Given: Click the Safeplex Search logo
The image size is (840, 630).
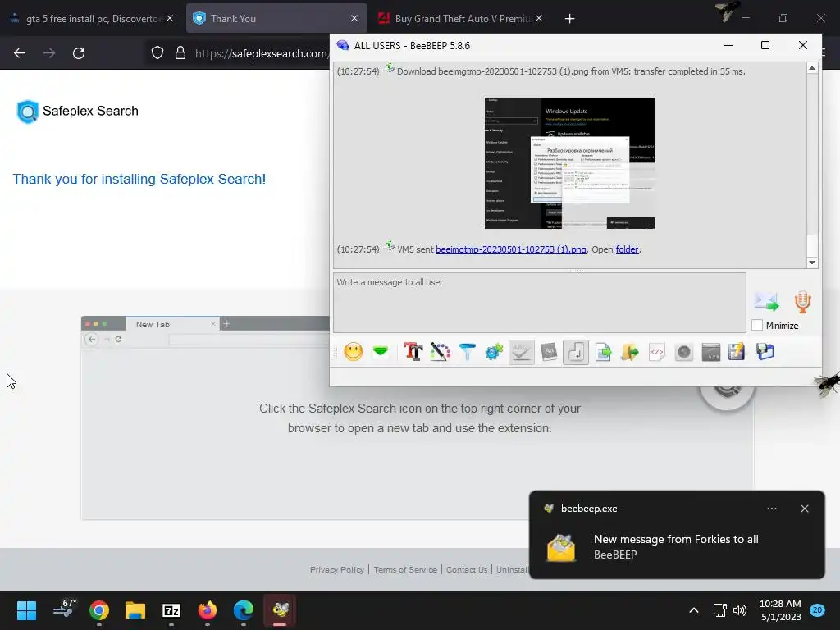Looking at the screenshot, I should coord(78,112).
